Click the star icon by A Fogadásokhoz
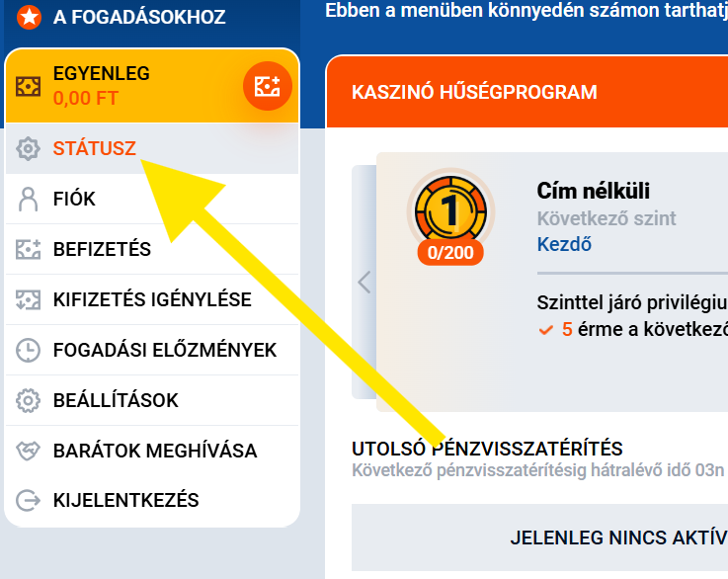The width and height of the screenshot is (728, 579). [30, 17]
